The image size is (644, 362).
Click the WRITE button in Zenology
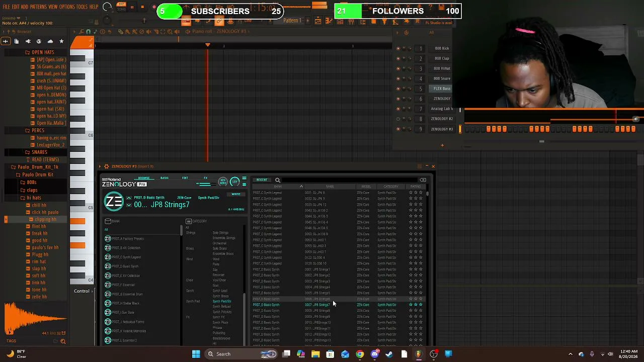click(236, 194)
